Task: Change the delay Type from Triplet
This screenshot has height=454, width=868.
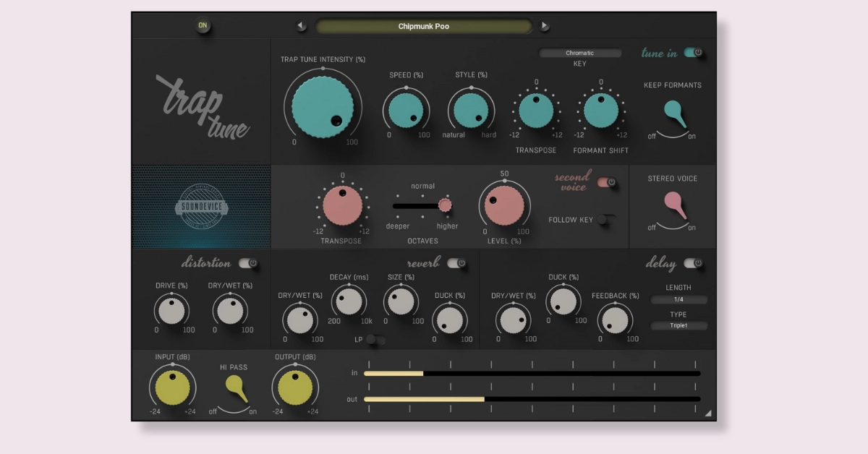Action: coord(678,326)
